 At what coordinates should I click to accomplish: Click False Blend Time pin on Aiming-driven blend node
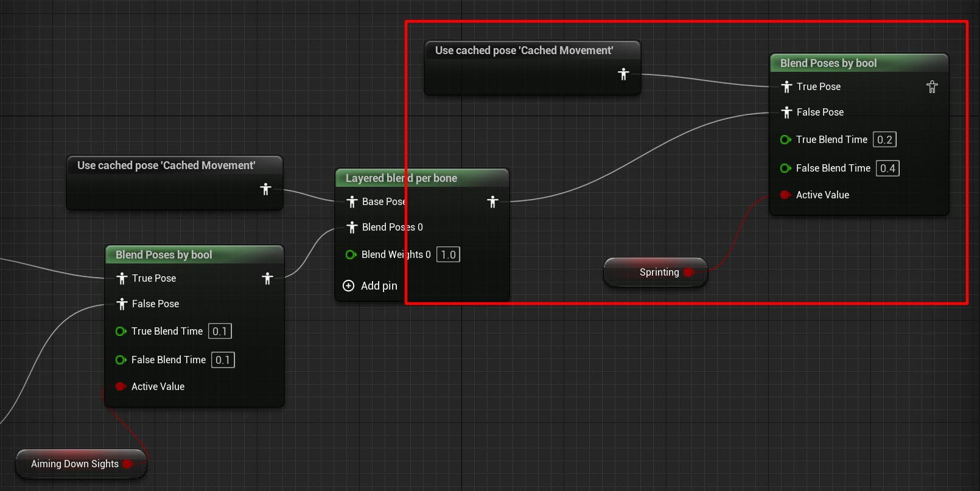121,360
